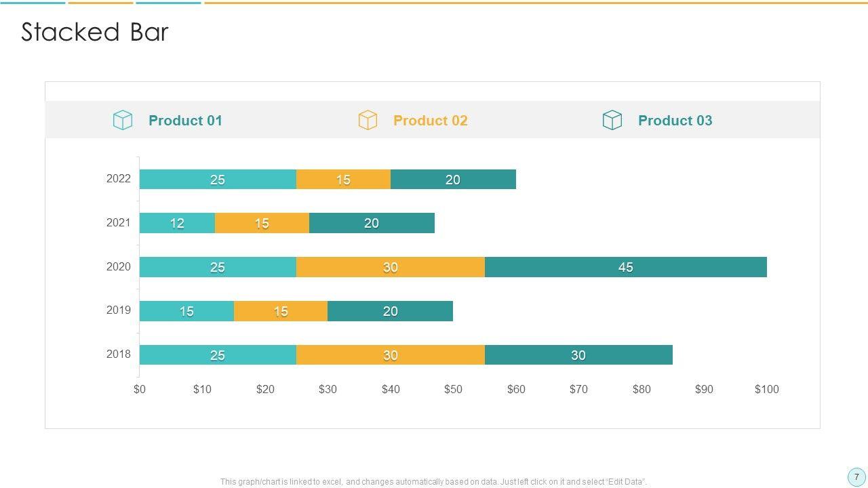Select the 2022 Product 01 bar segment
The height and width of the screenshot is (488, 868).
(218, 180)
